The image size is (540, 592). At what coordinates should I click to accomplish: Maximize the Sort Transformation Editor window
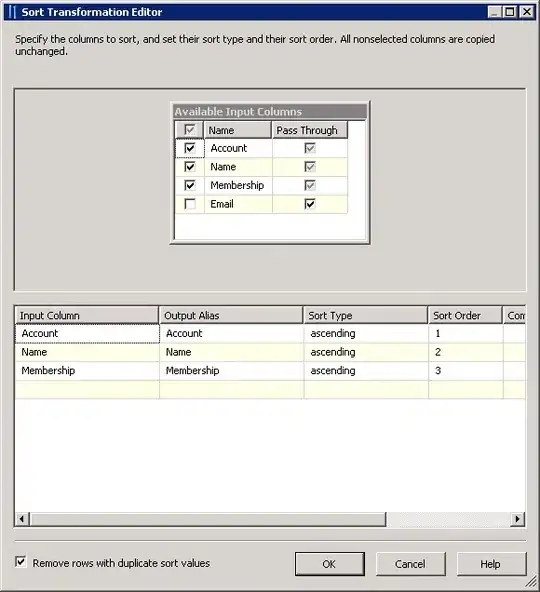click(510, 12)
